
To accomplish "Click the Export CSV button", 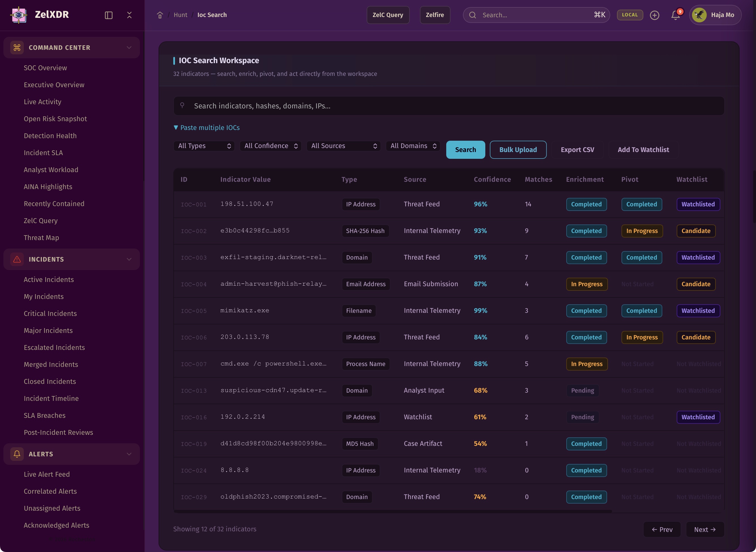I will [x=577, y=150].
